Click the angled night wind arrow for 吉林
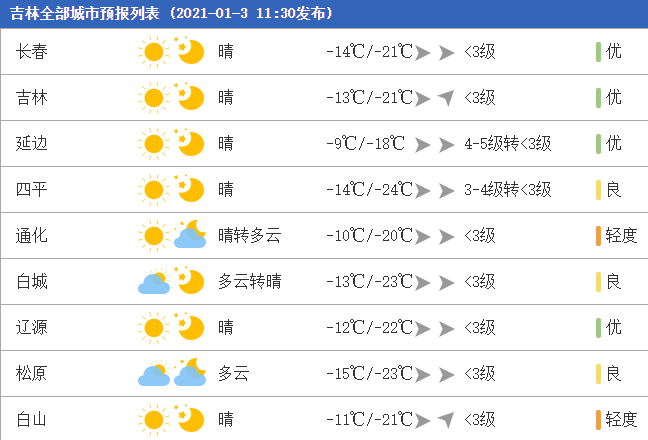 pyautogui.click(x=446, y=98)
